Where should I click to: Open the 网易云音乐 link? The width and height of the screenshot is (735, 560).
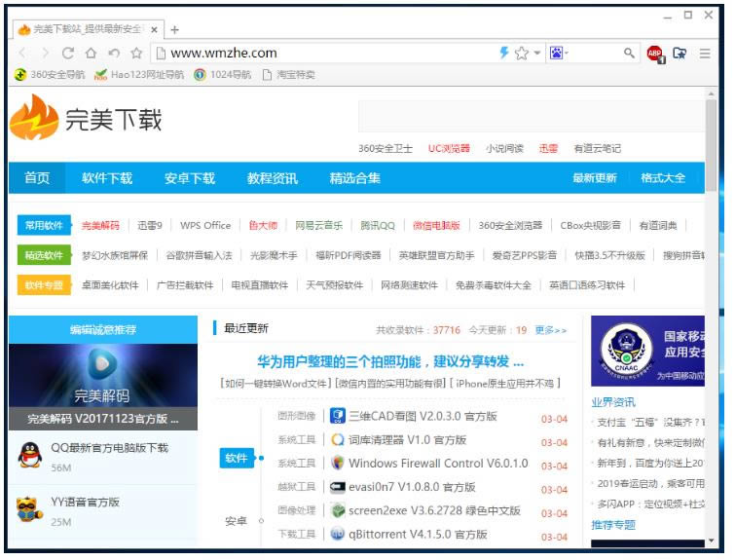tap(318, 226)
